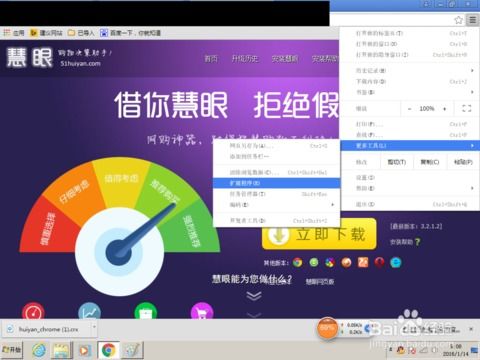This screenshot has width=480, height=360.
Task: Open the 慧眼网页版 link
Action: [x=320, y=282]
